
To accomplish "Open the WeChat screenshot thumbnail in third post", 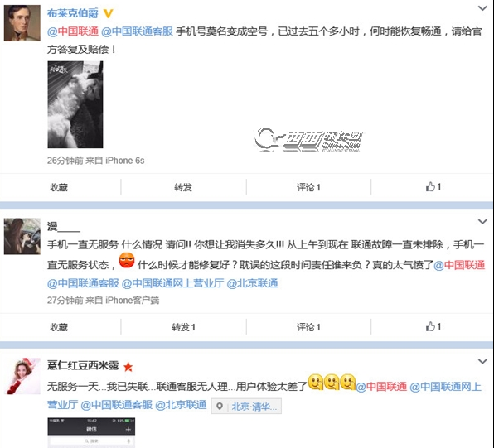I will (91, 432).
